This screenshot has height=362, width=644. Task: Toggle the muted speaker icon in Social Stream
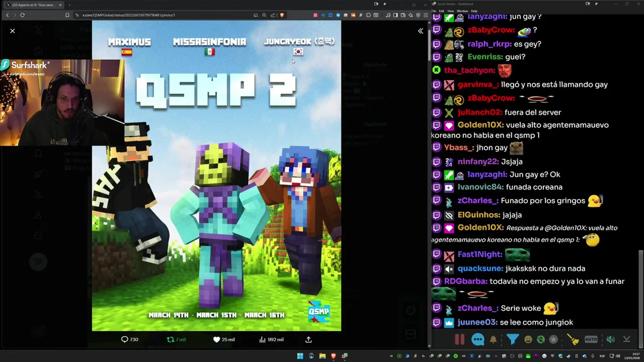(x=610, y=339)
